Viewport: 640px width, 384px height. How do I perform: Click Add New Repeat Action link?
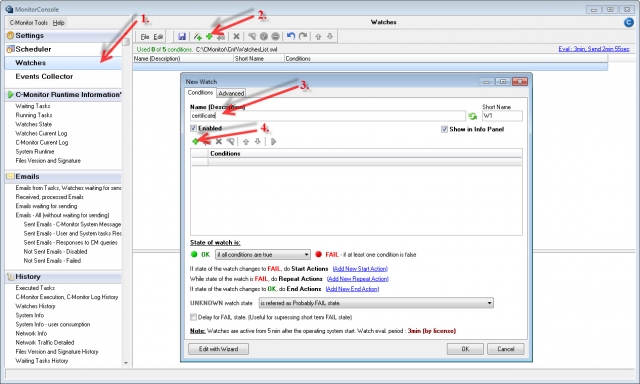click(x=358, y=279)
